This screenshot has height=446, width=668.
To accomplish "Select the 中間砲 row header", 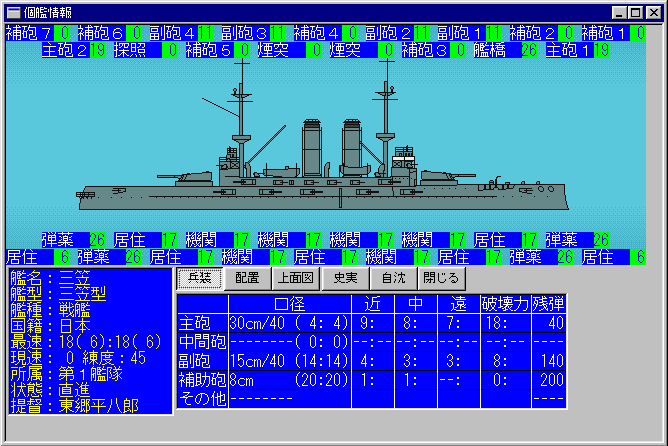I will [202, 342].
